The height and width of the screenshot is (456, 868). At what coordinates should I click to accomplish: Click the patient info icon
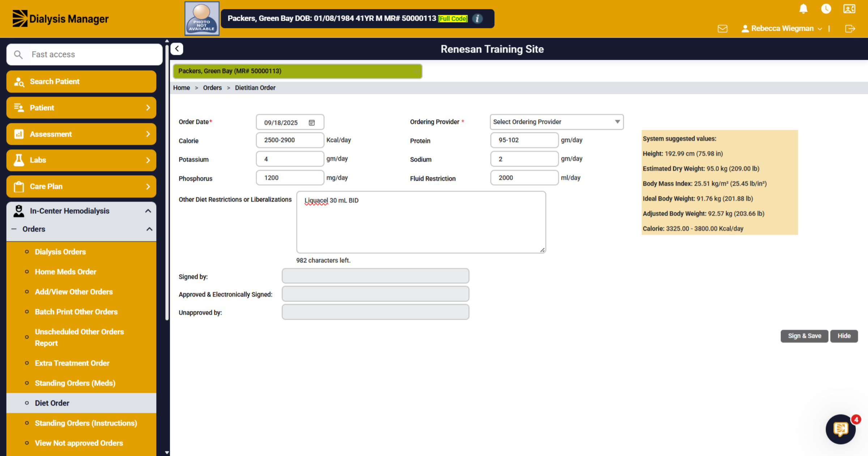[477, 18]
